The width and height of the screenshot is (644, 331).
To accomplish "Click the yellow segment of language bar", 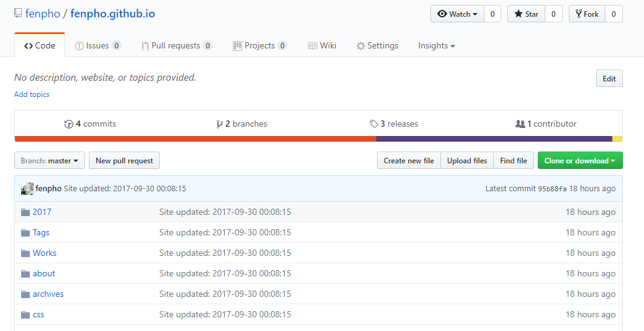I will 617,139.
